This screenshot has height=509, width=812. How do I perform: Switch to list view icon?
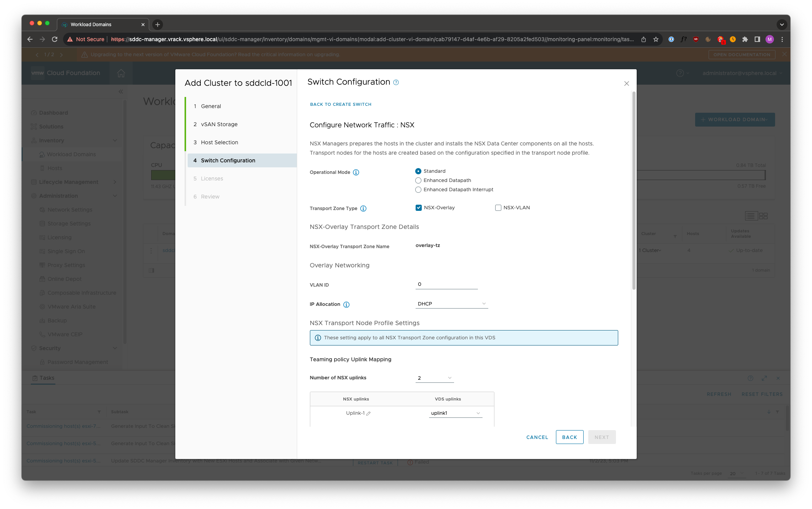point(751,216)
